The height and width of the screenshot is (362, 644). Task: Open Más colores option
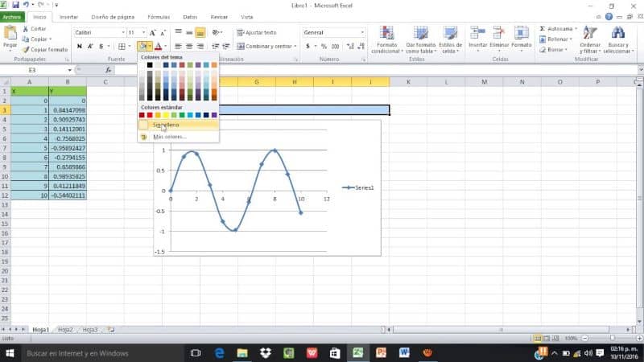[178, 137]
